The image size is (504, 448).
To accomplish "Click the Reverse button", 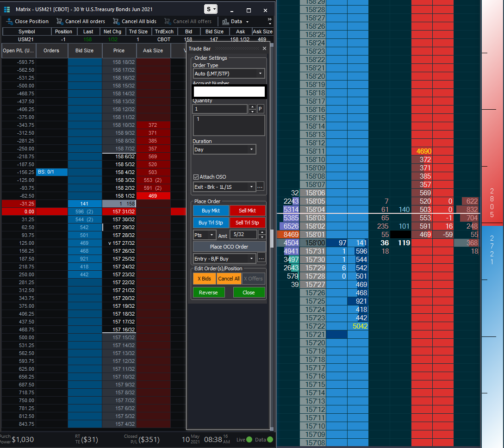I will [x=209, y=292].
